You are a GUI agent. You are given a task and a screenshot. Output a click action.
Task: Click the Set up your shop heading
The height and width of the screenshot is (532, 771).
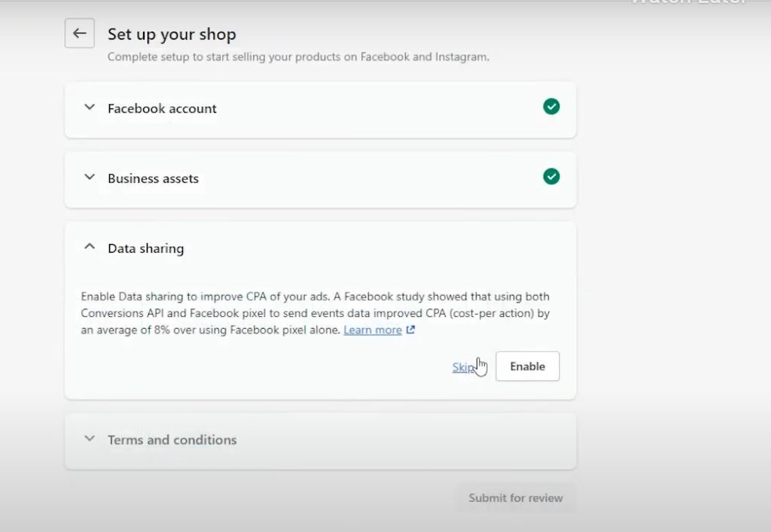click(x=172, y=34)
